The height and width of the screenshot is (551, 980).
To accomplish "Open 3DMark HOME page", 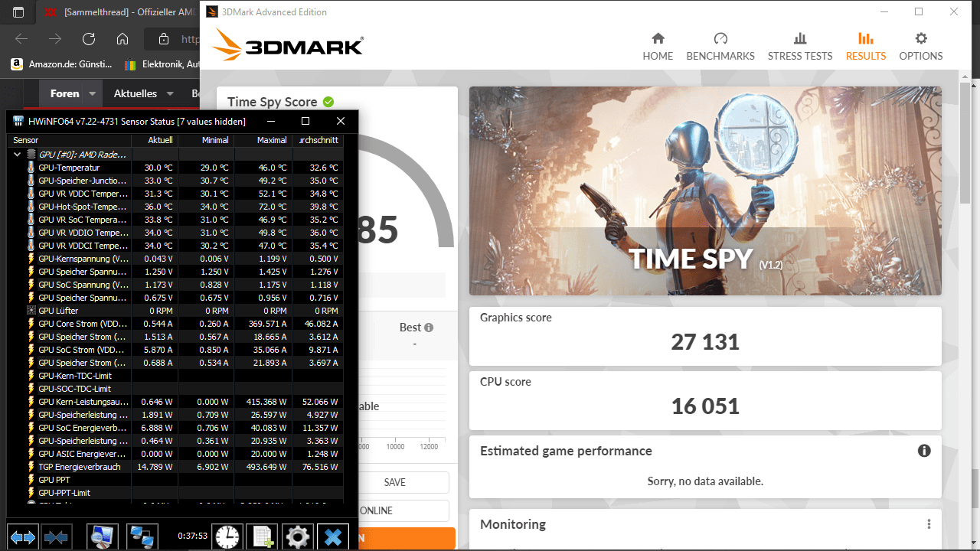I will click(658, 47).
